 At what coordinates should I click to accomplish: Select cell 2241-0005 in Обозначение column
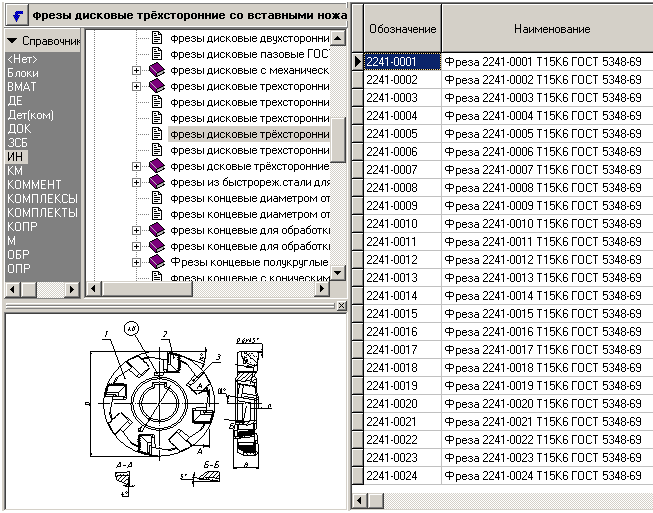tap(402, 134)
